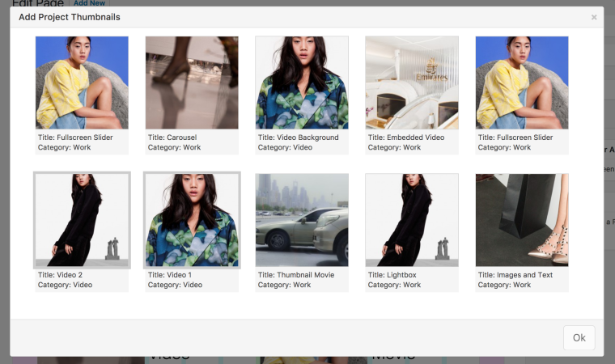This screenshot has height=364, width=615.
Task: Close the Add Project Thumbnails dialog
Action: coord(594,17)
